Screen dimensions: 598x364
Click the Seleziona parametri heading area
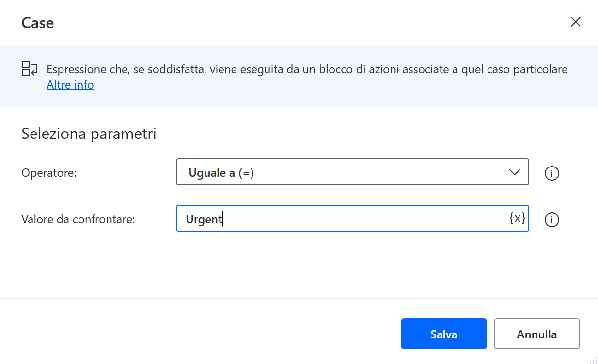point(88,134)
